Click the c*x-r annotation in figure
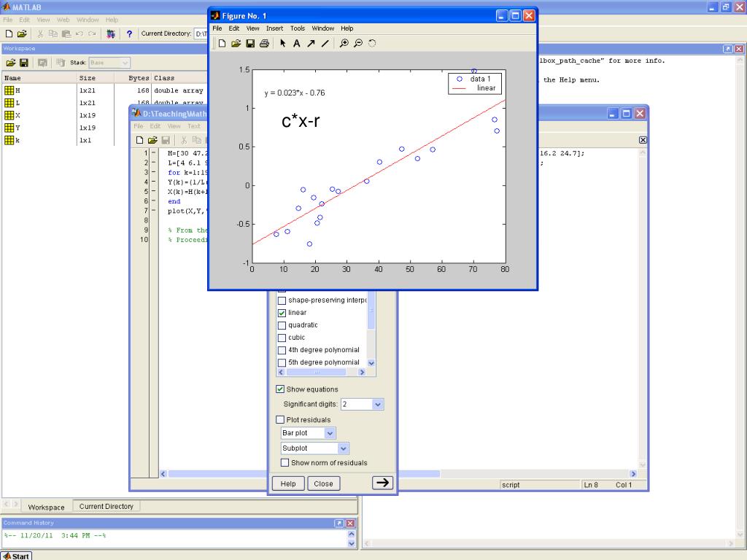Viewport: 747px width, 560px height. 301,121
